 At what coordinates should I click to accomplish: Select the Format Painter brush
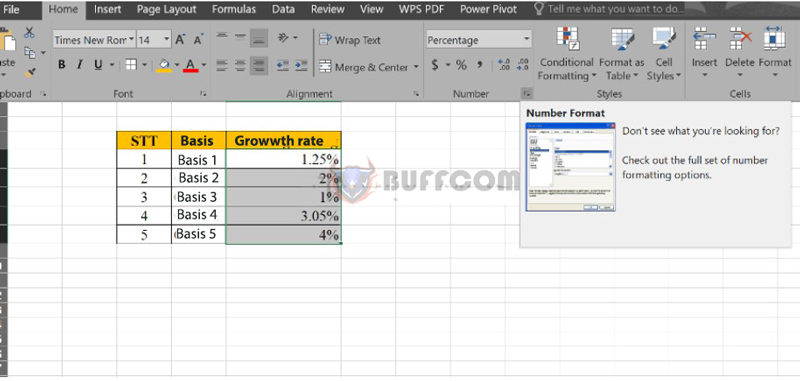click(x=30, y=73)
